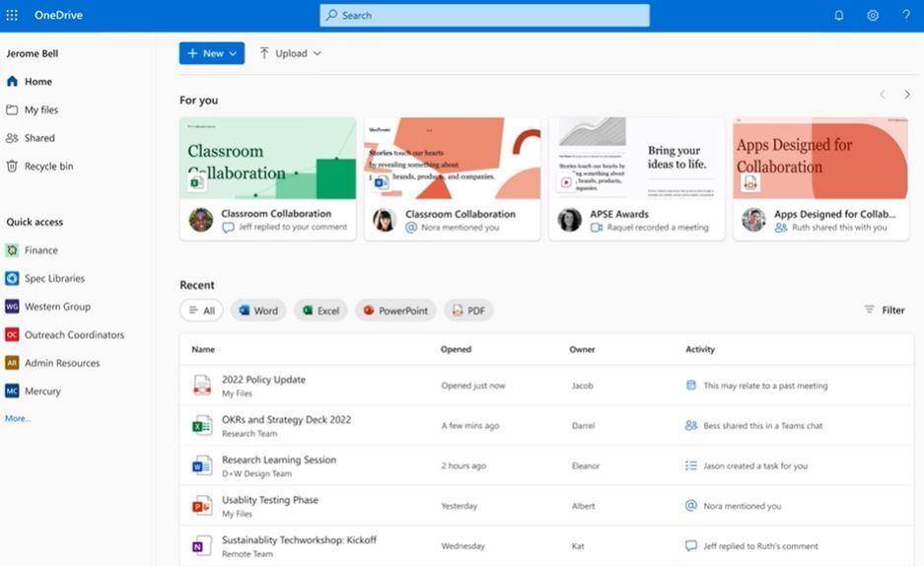Go to next For you cards arrow
The height and width of the screenshot is (566, 924).
908,95
